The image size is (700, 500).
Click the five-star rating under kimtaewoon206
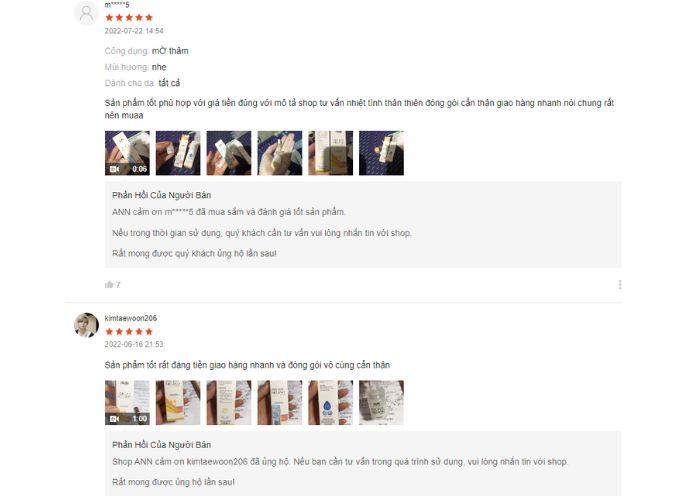click(x=129, y=331)
